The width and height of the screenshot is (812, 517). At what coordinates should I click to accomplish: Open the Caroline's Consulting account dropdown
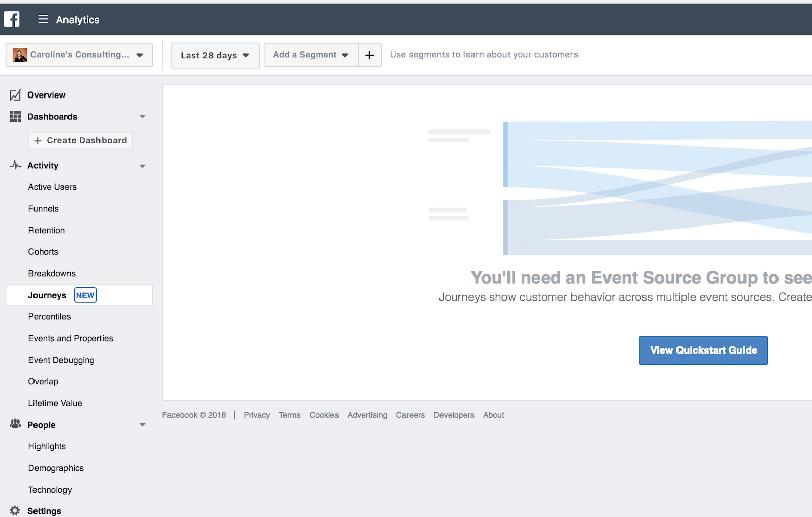point(79,55)
